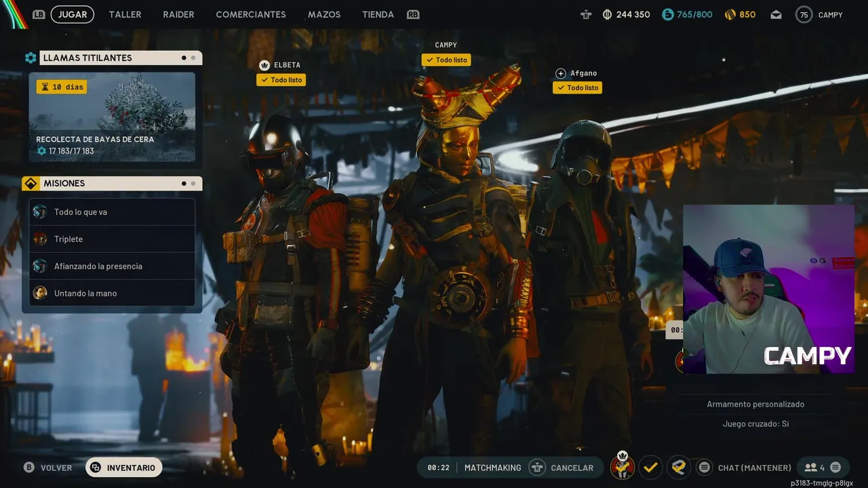Click the Llamas Titilantes gear icon

coord(31,58)
